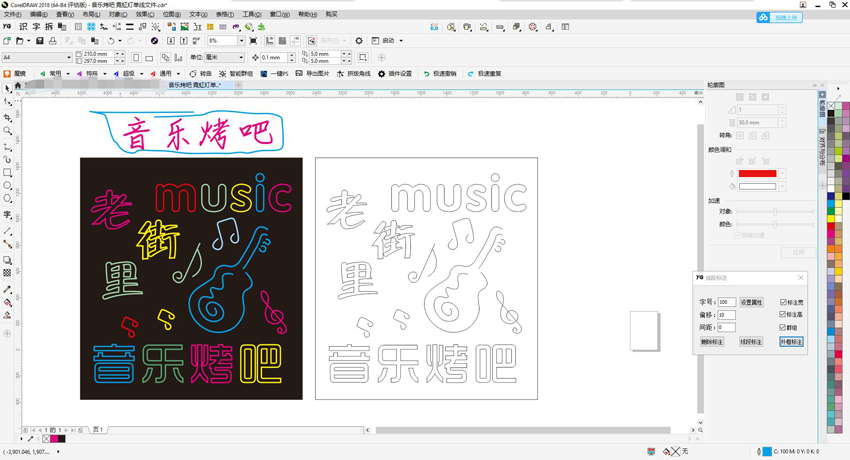The image size is (850, 460).
Task: Click the Import icon
Action: pyautogui.click(x=171, y=41)
